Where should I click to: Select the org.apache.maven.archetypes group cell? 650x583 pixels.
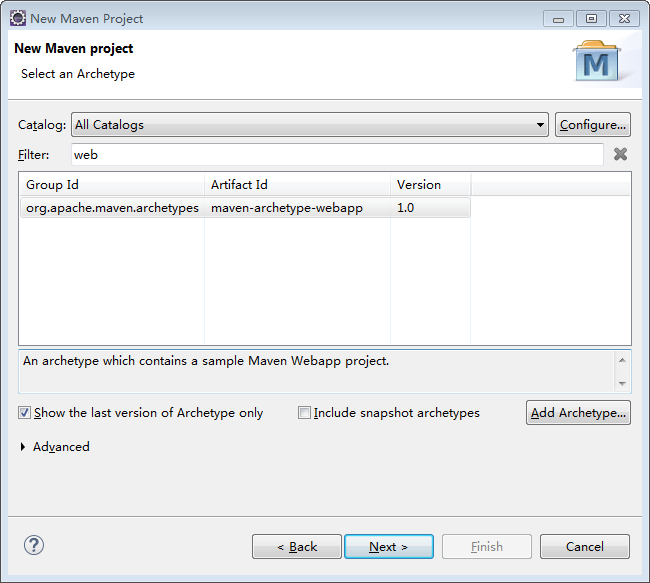point(112,207)
